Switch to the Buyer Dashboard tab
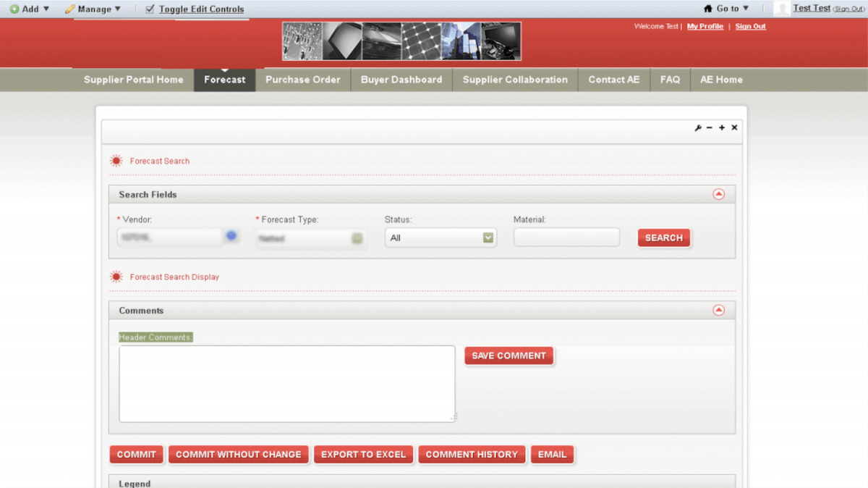 (x=401, y=80)
